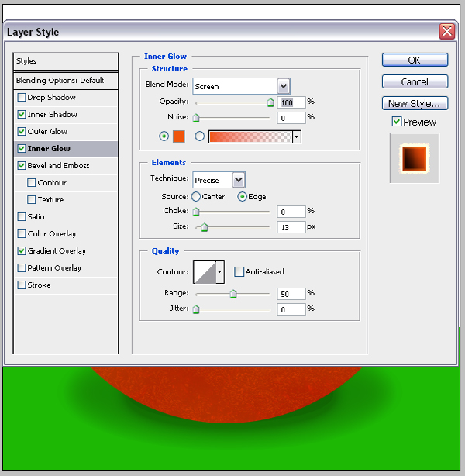Open Blending Options: Default
The height and width of the screenshot is (476, 465).
[x=66, y=81]
